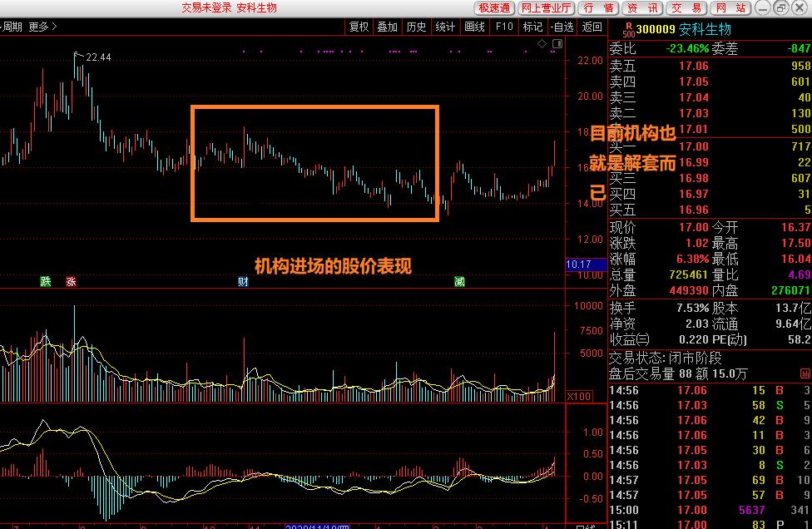The image size is (812, 529).
Task: Click the 委比 -23.46% value
Action: [687, 48]
